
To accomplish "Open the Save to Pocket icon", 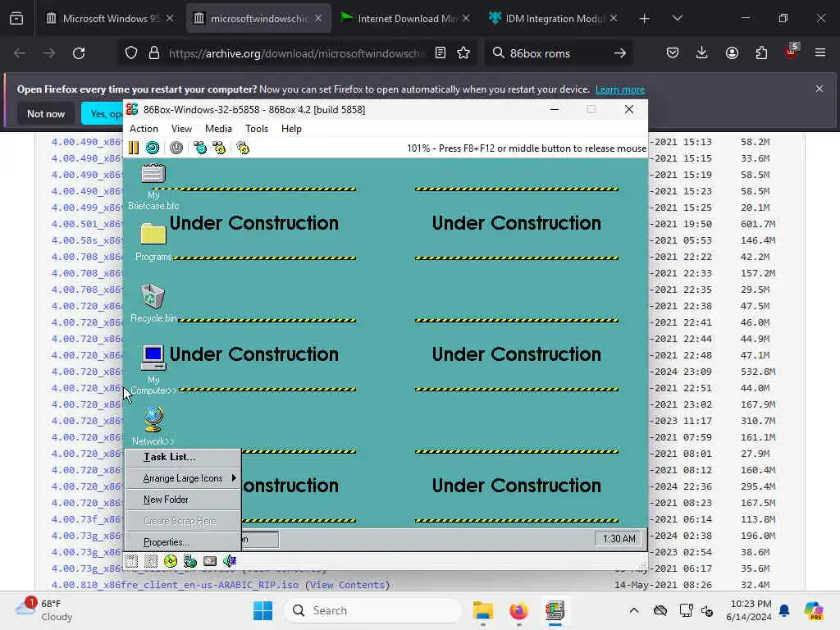I will tap(673, 53).
